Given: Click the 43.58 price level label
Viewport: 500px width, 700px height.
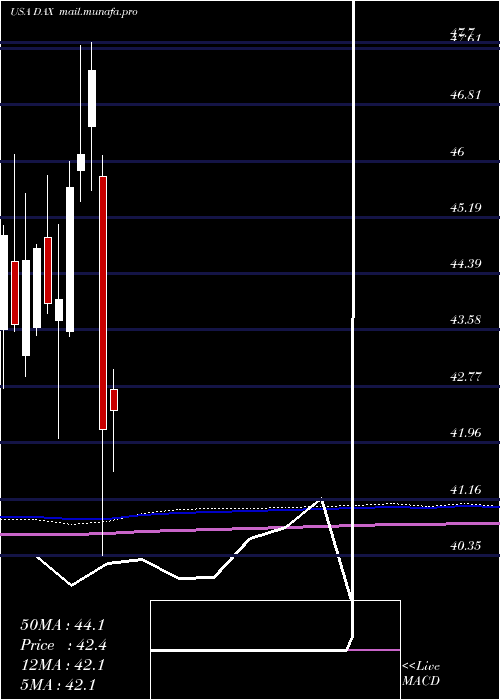Looking at the screenshot, I should click(x=466, y=320).
